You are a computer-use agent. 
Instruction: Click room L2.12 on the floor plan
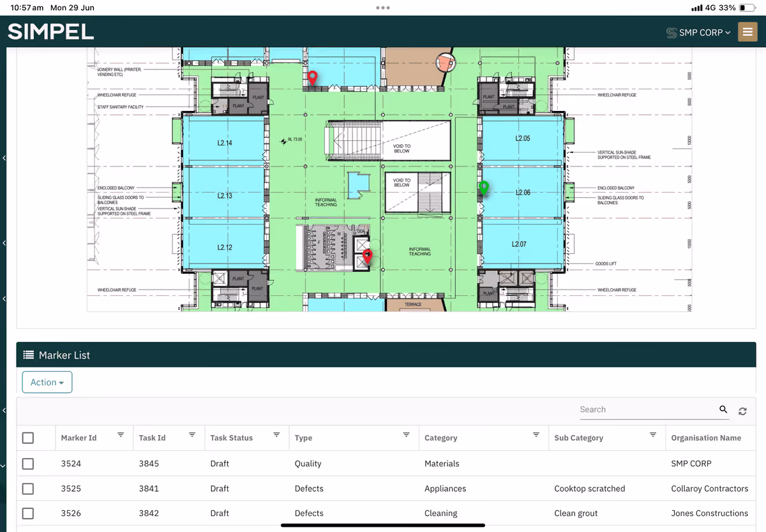tap(224, 247)
